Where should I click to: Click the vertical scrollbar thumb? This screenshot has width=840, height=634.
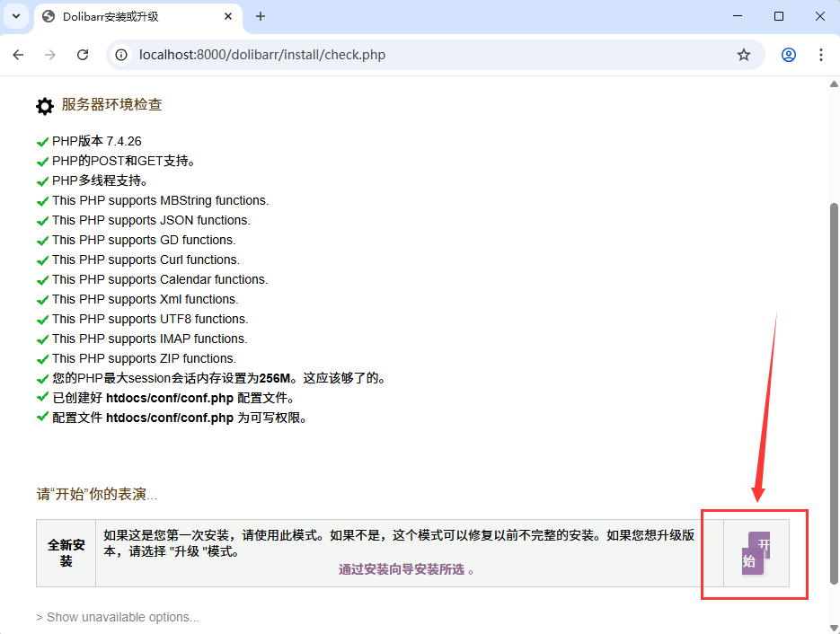coord(834,393)
